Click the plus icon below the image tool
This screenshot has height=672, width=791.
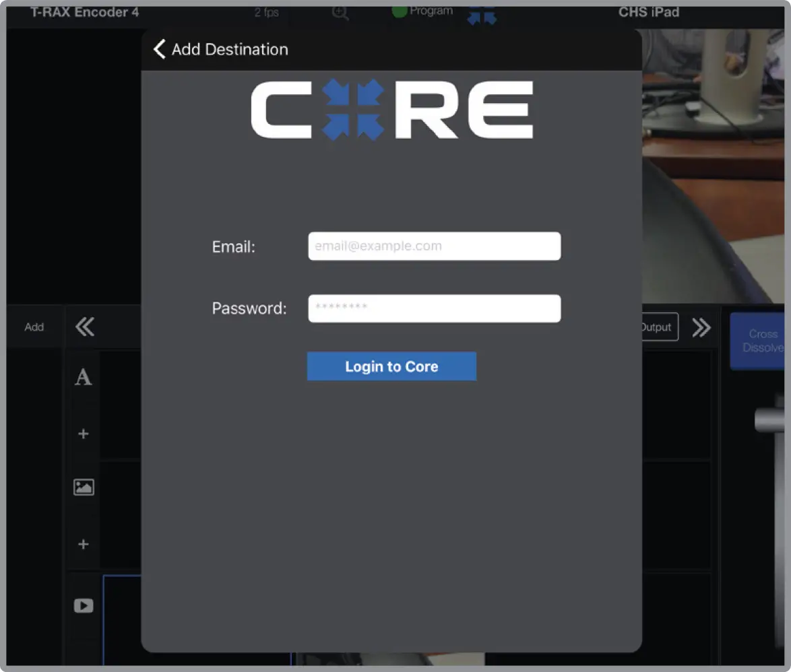click(82, 544)
